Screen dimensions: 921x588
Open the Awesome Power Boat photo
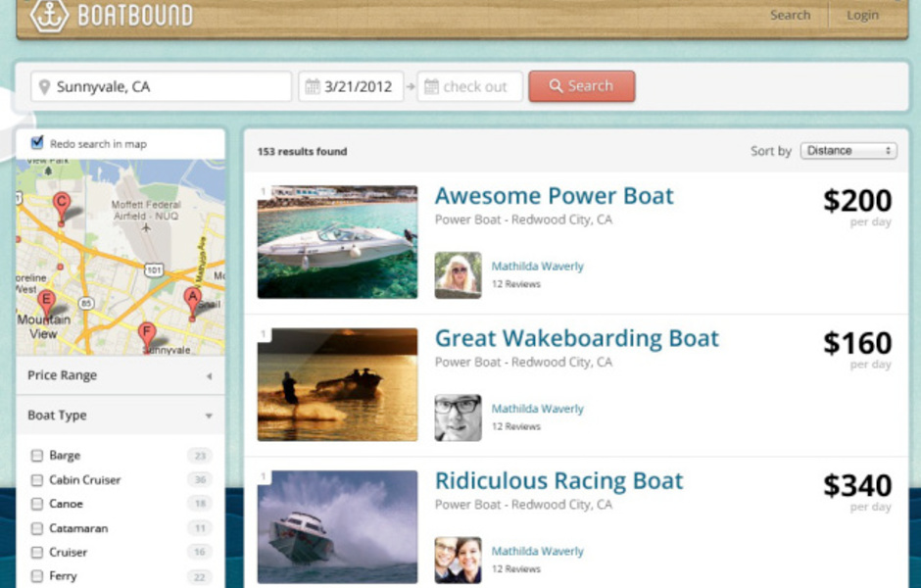[x=337, y=242]
